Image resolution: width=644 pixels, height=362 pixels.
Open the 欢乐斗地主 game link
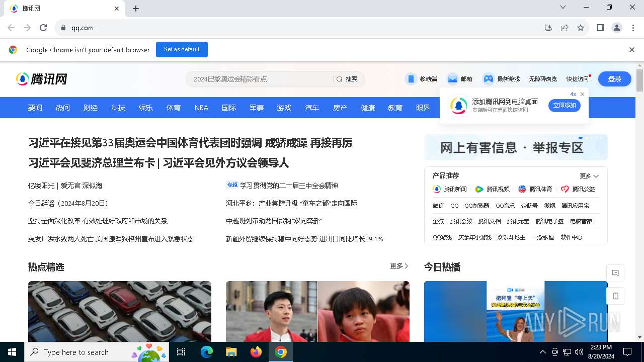tap(511, 237)
